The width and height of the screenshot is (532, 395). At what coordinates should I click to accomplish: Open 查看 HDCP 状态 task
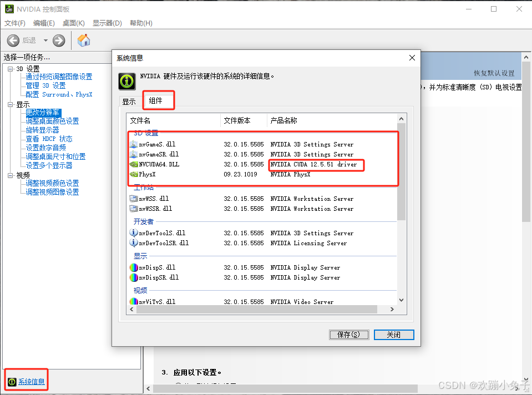[x=49, y=139]
